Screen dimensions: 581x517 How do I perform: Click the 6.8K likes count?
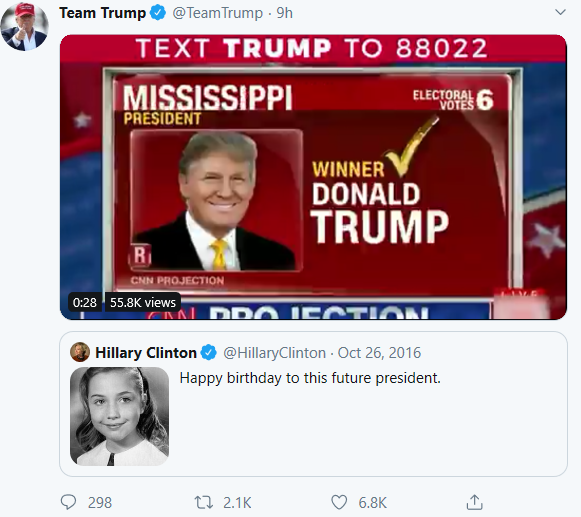372,503
